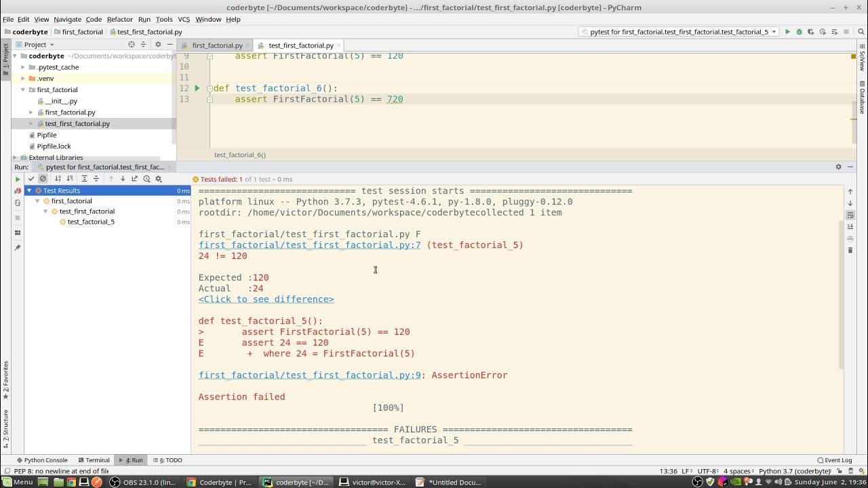Open the Navigate menu
This screenshot has height=488, width=868.
[x=67, y=20]
